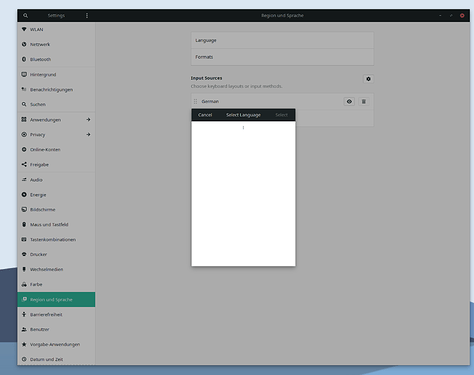Open Hintergrund settings
The width and height of the screenshot is (474, 375).
point(56,74)
